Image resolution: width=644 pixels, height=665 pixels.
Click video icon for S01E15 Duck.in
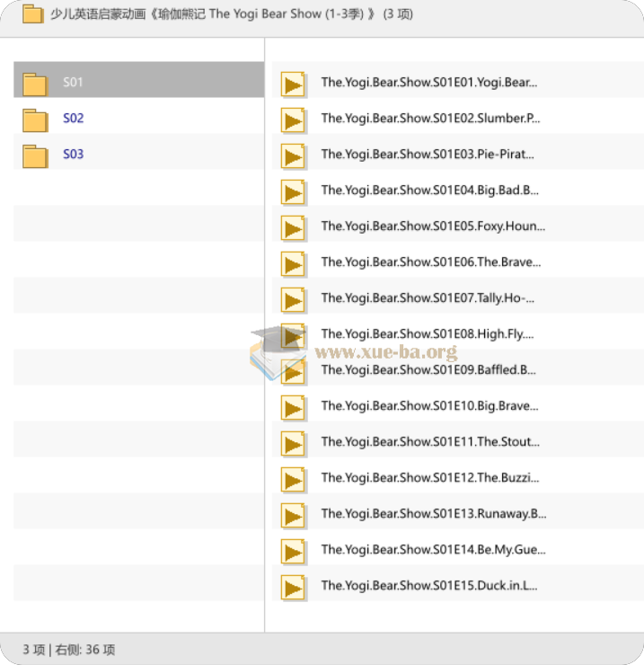(293, 589)
